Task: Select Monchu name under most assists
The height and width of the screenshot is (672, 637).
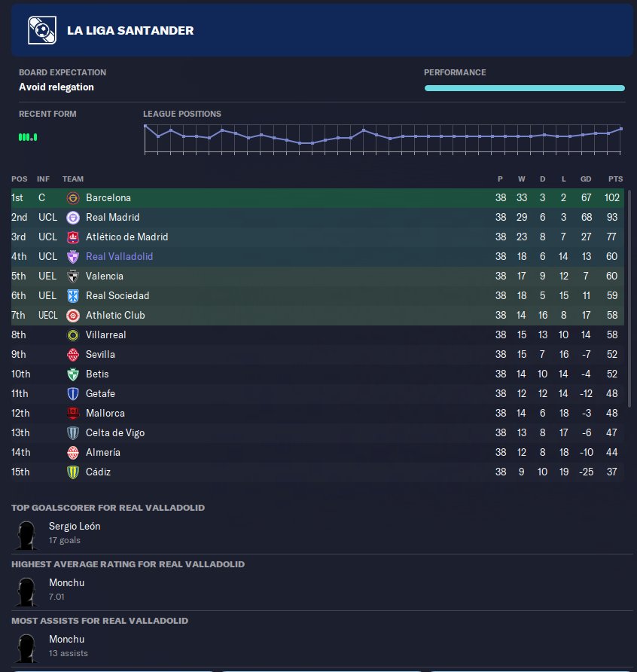Action: coord(66,640)
